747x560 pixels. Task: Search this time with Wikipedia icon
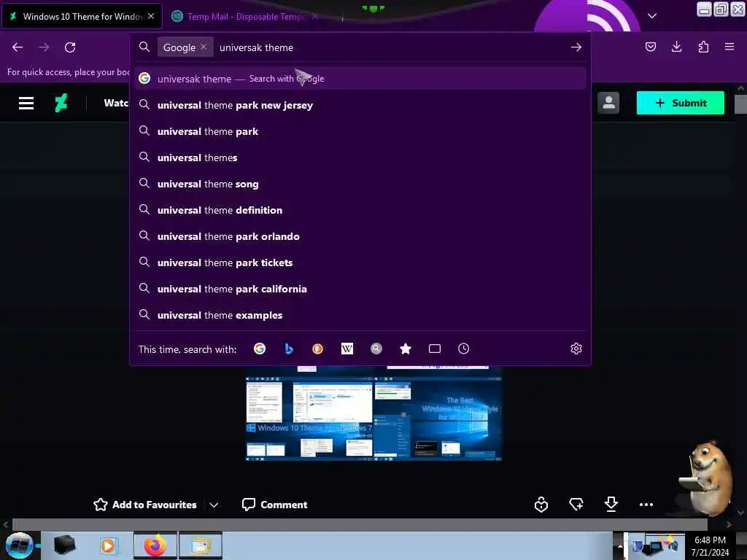click(x=347, y=349)
